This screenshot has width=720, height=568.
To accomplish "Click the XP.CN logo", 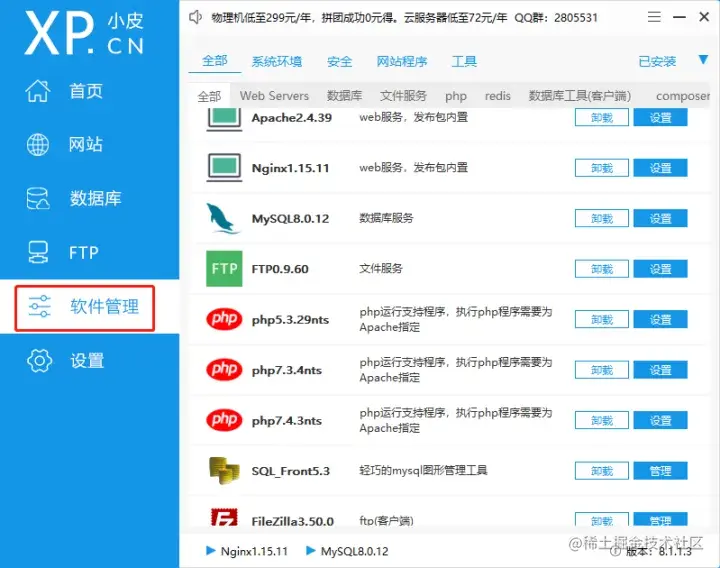I will pos(84,33).
